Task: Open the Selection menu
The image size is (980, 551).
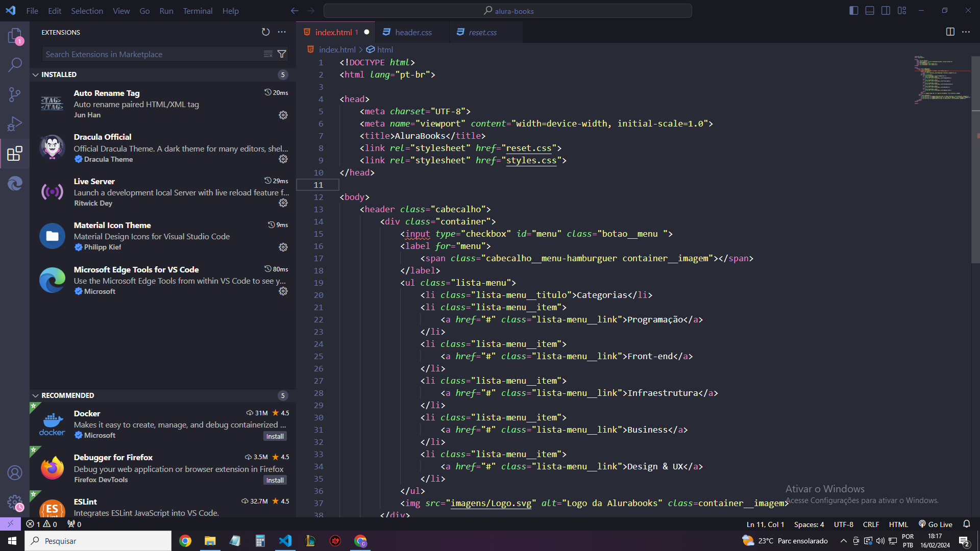Action: [x=87, y=11]
